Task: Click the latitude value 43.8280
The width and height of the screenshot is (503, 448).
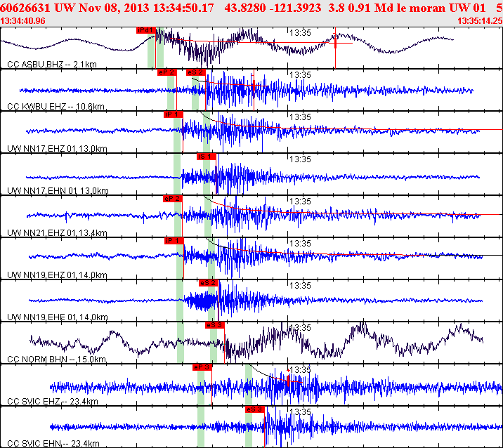Action: [245, 8]
